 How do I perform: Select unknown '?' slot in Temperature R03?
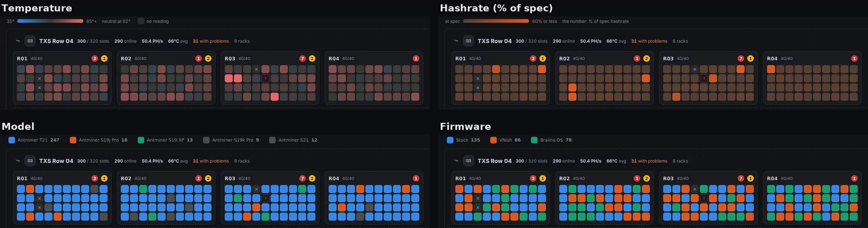tap(265, 78)
